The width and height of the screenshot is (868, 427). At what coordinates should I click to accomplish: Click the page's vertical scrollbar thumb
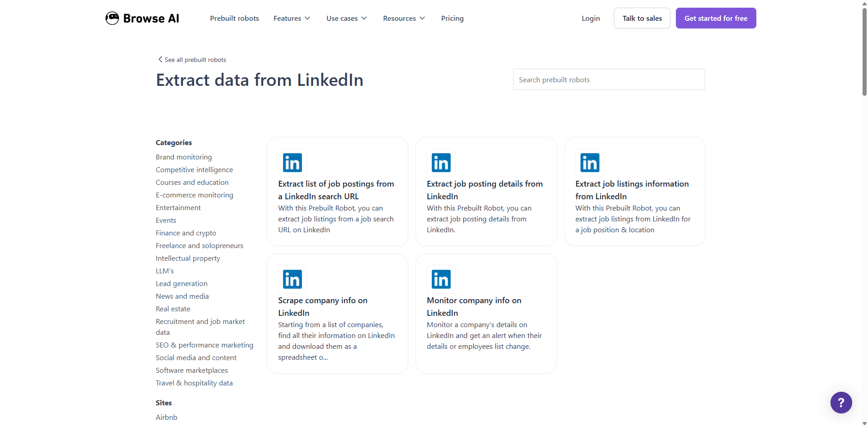click(864, 50)
